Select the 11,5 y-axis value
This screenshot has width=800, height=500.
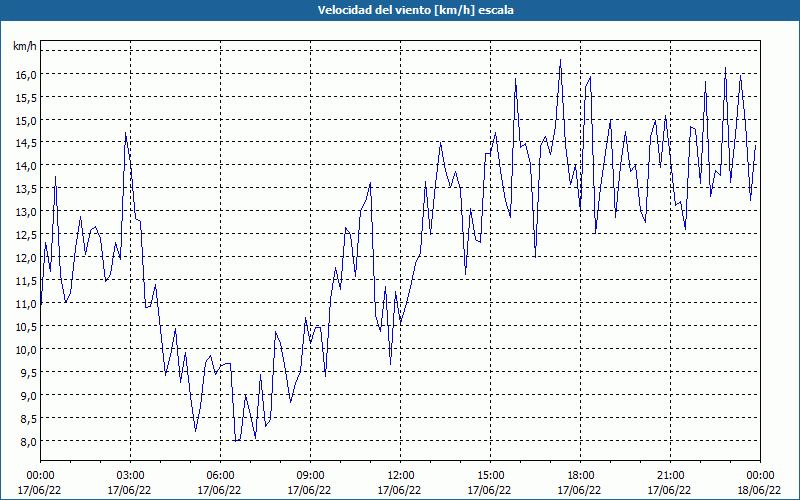[x=26, y=281]
